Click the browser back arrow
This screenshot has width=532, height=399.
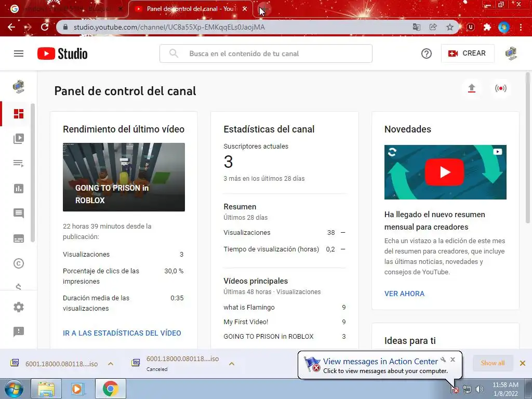pos(11,27)
